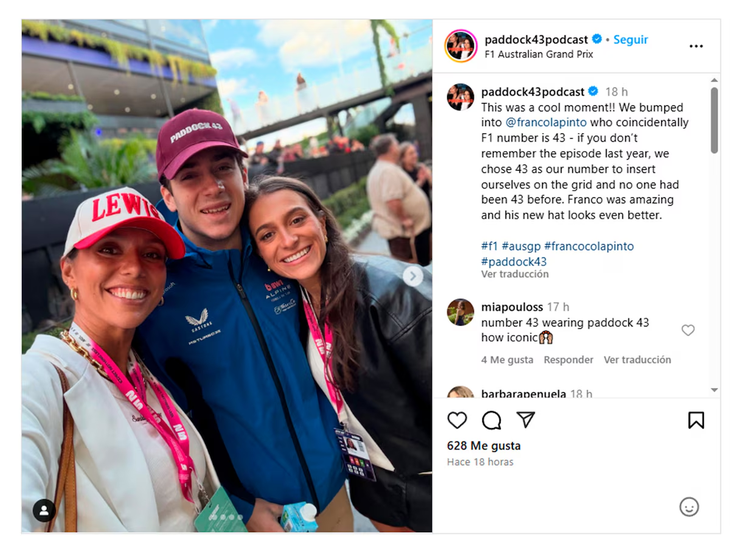This screenshot has width=730, height=548.
Task: Share post via paper plane icon
Action: tap(526, 420)
